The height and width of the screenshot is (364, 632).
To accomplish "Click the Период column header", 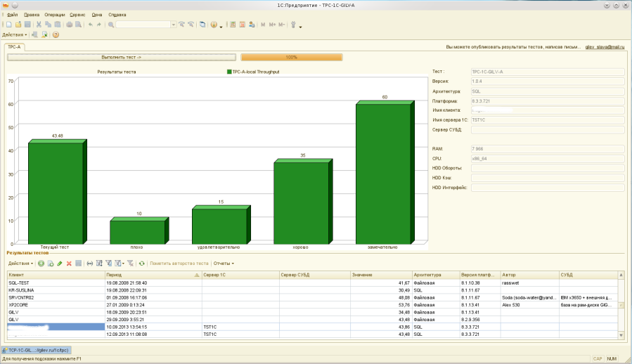I will point(153,275).
